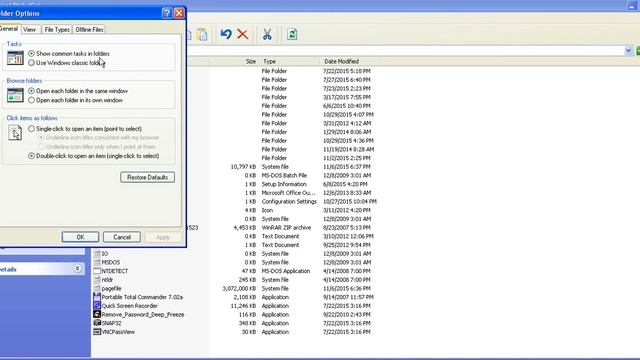Click the Browse folders section icon
The width and height of the screenshot is (640, 360).
(x=15, y=95)
